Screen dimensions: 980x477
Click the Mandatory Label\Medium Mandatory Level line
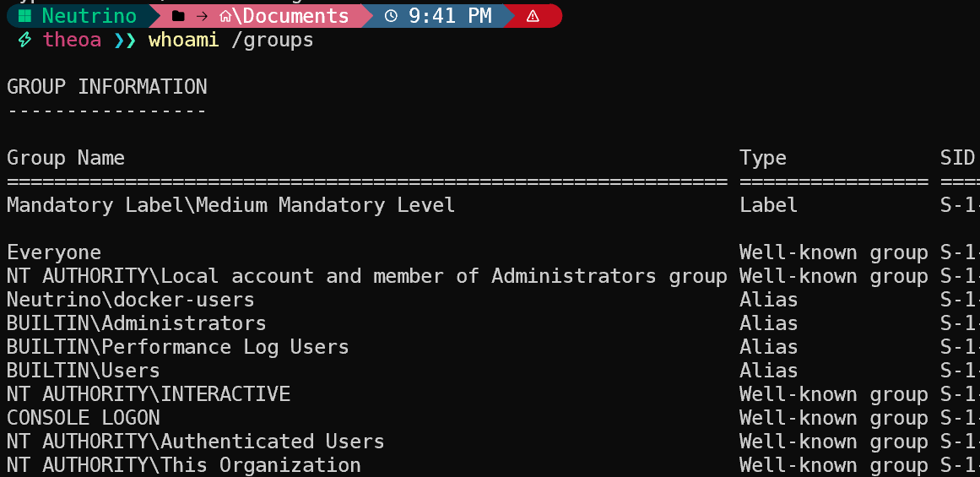(230, 205)
